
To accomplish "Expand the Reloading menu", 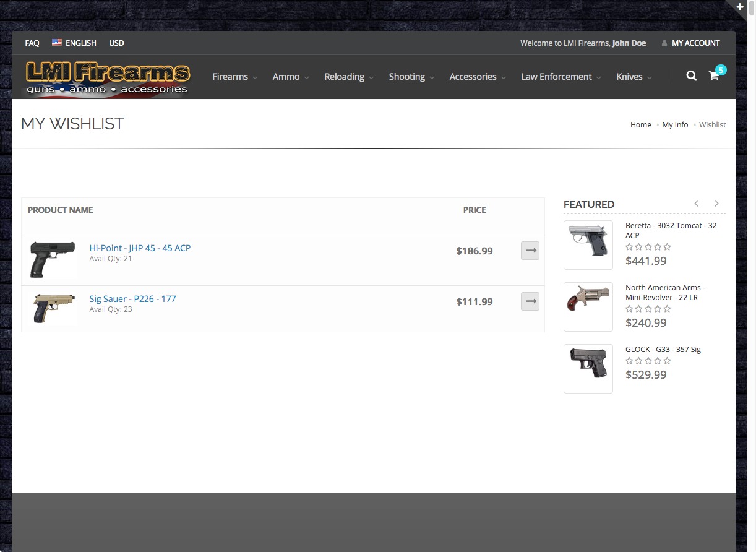I will (x=349, y=77).
